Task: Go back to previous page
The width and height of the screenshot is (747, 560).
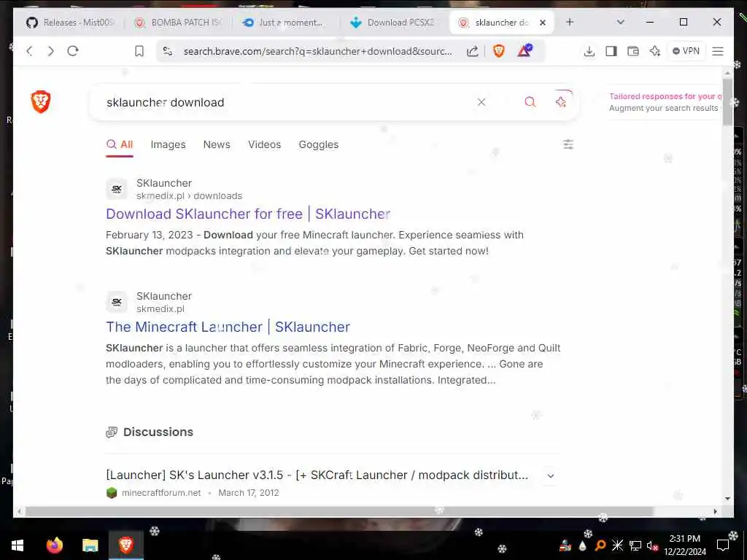Action: (x=29, y=51)
